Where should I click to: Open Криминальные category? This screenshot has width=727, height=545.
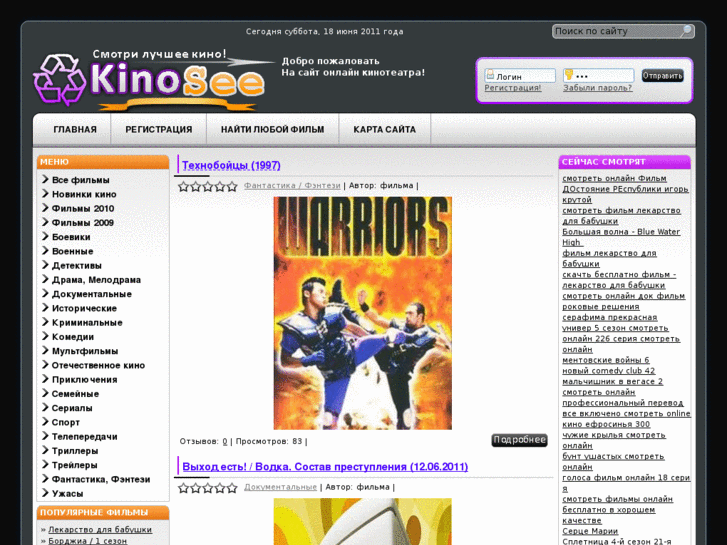(x=87, y=323)
